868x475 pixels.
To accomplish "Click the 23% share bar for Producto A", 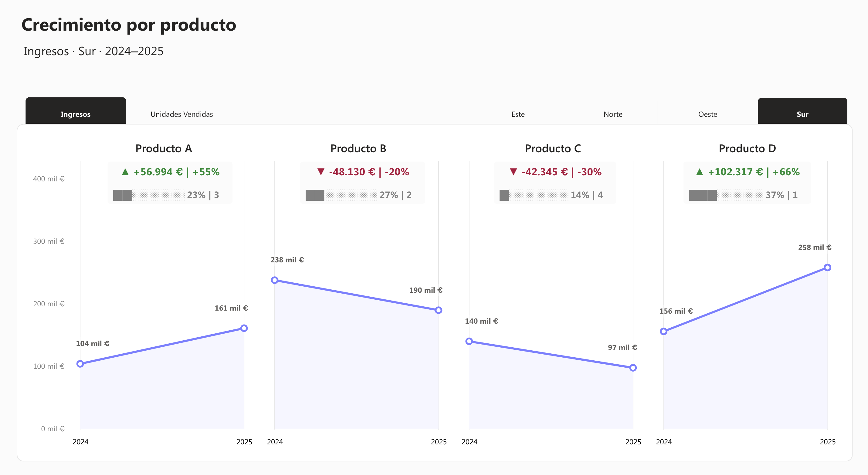I will 149,195.
